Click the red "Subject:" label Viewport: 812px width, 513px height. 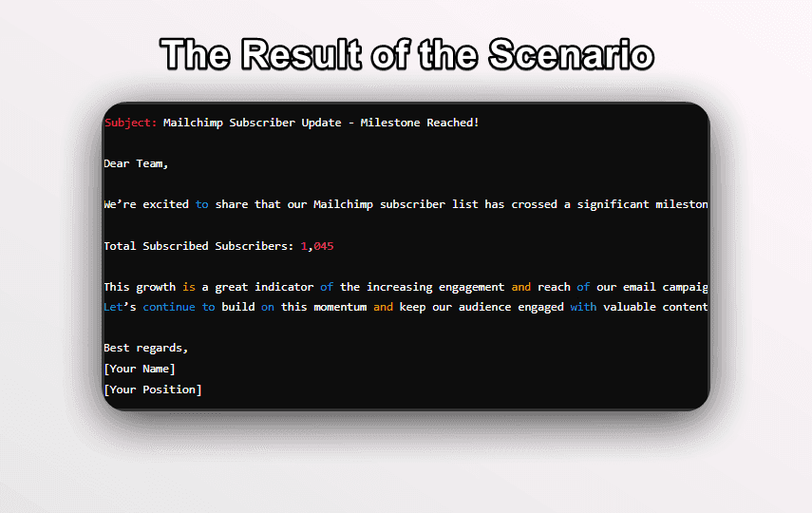(x=131, y=123)
